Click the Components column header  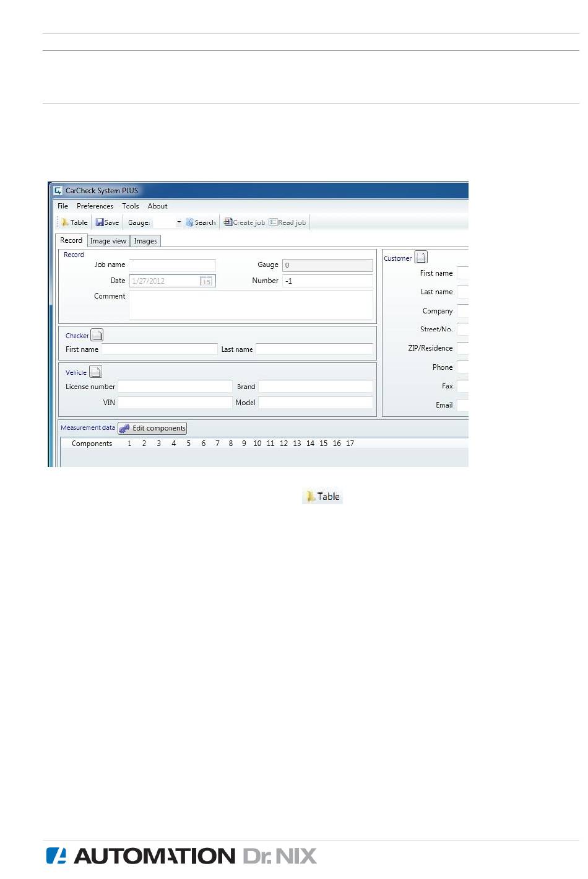click(92, 444)
